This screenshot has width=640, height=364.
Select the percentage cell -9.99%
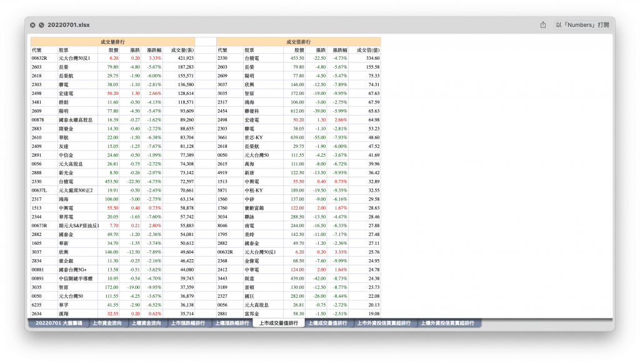(338, 261)
